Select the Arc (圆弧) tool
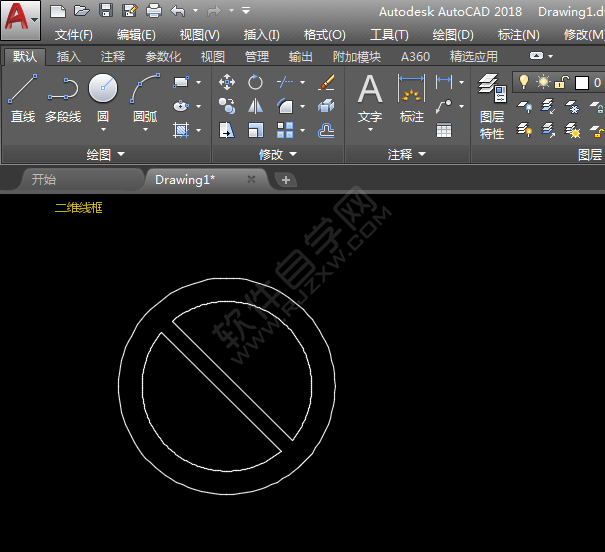605x552 pixels. (x=145, y=96)
